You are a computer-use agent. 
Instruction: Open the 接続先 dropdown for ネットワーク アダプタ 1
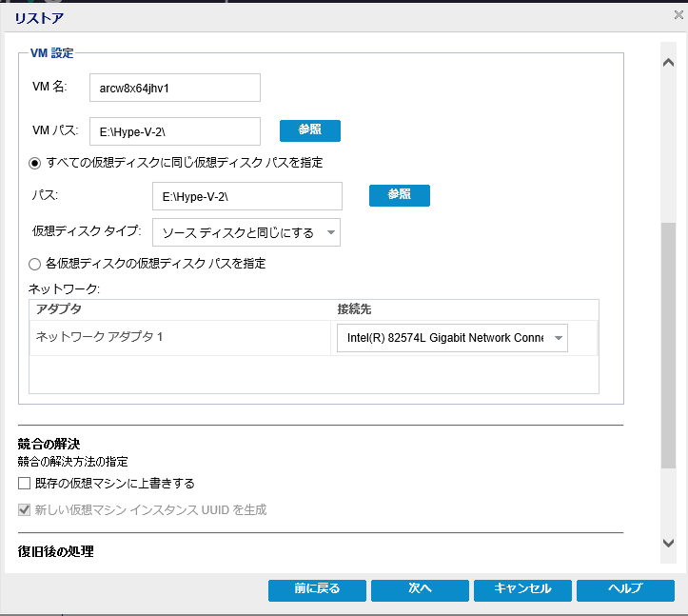click(452, 338)
